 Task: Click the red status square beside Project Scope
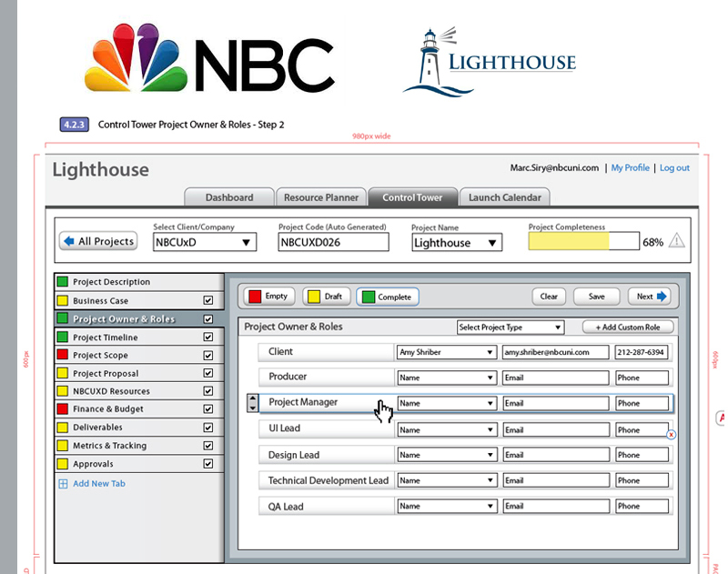(x=62, y=355)
